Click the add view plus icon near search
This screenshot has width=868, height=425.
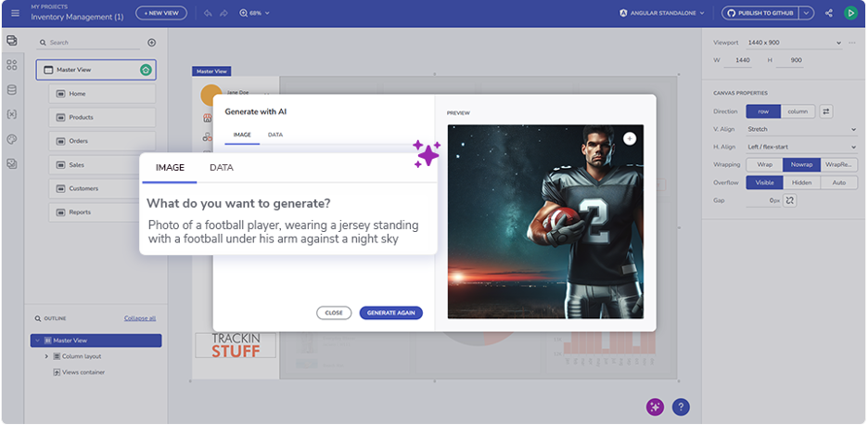152,43
